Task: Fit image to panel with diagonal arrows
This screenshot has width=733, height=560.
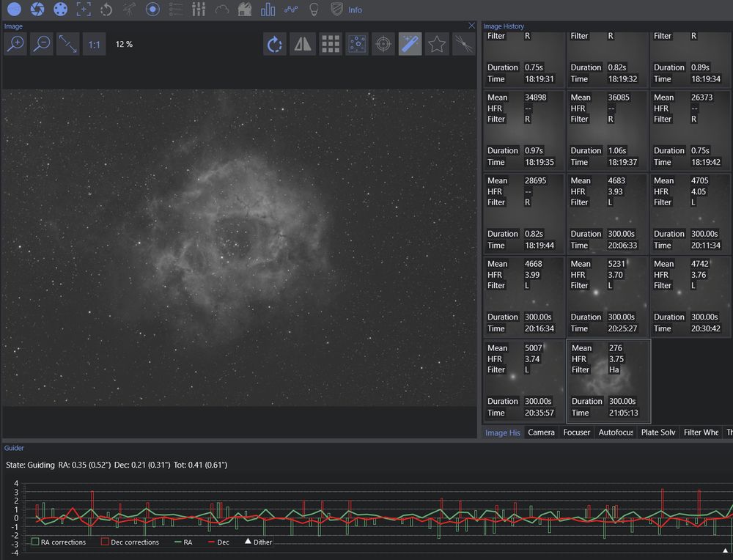Action: [x=67, y=44]
